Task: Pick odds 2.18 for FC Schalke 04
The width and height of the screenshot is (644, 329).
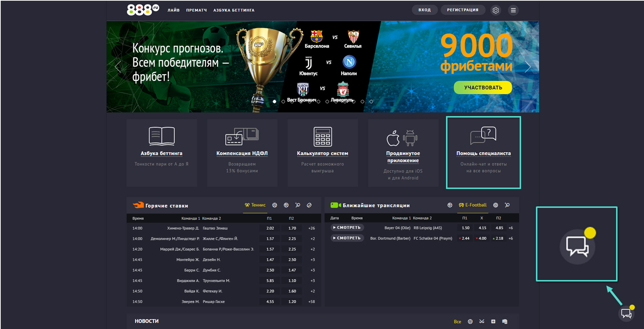Action: click(x=499, y=238)
